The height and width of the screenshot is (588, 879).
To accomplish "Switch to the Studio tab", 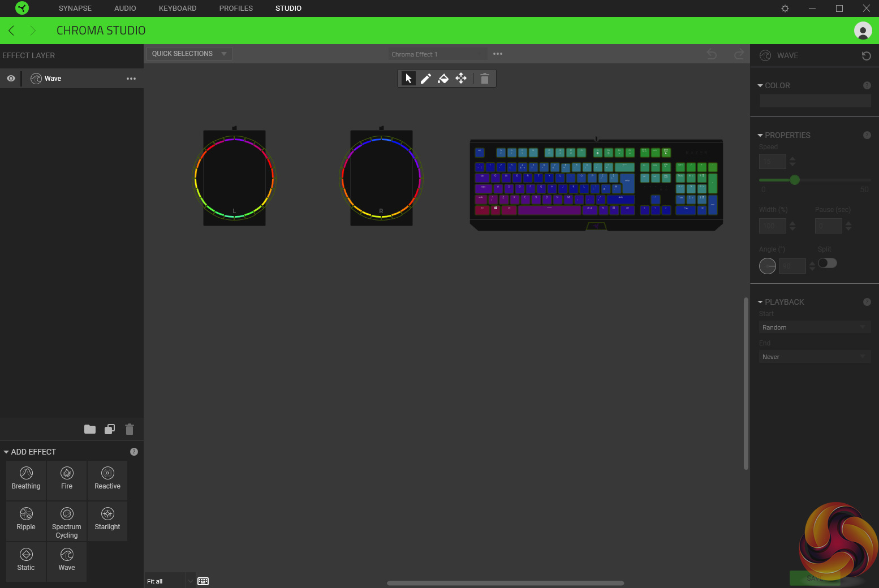I will pos(288,8).
